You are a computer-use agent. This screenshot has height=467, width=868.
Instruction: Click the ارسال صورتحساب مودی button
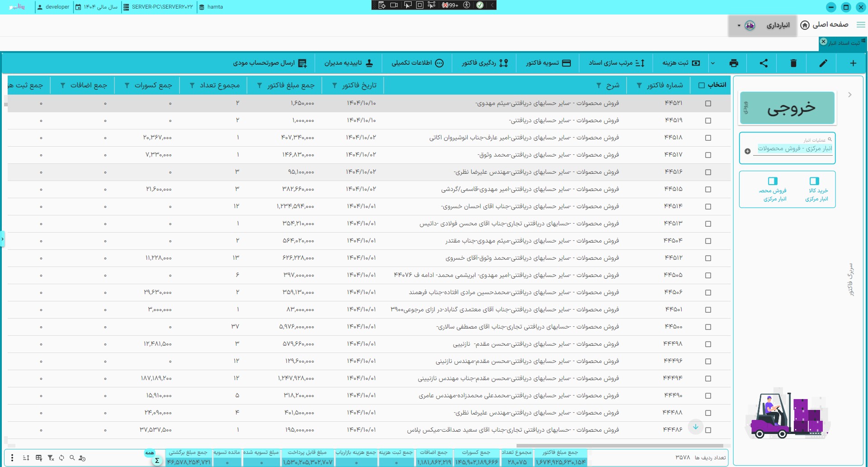tap(270, 63)
